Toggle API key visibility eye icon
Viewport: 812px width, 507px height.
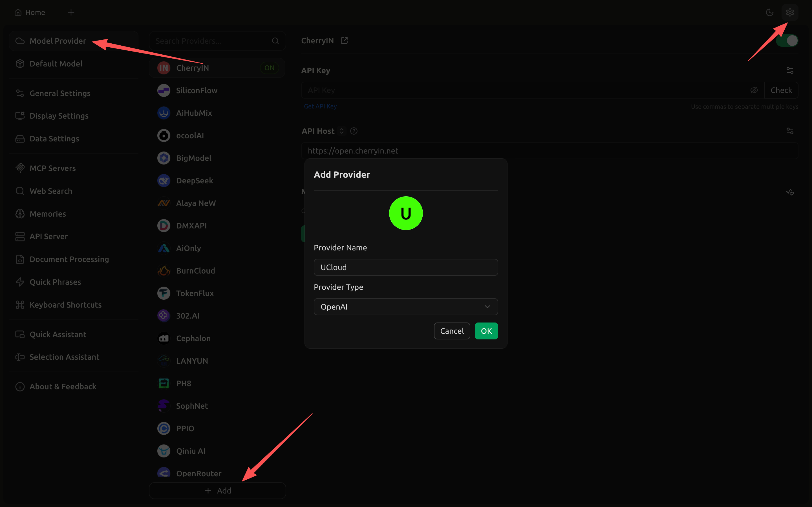pos(754,90)
